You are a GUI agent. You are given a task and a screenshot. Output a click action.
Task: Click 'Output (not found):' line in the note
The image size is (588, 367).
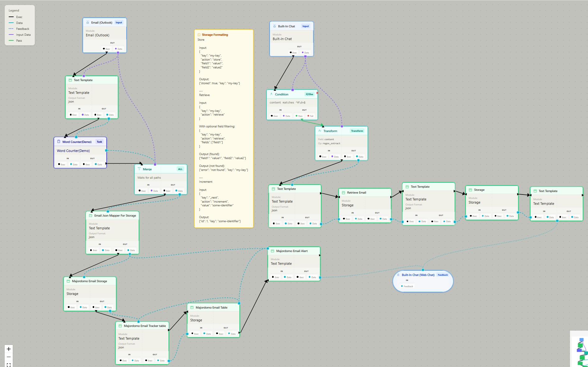pyautogui.click(x=212, y=166)
